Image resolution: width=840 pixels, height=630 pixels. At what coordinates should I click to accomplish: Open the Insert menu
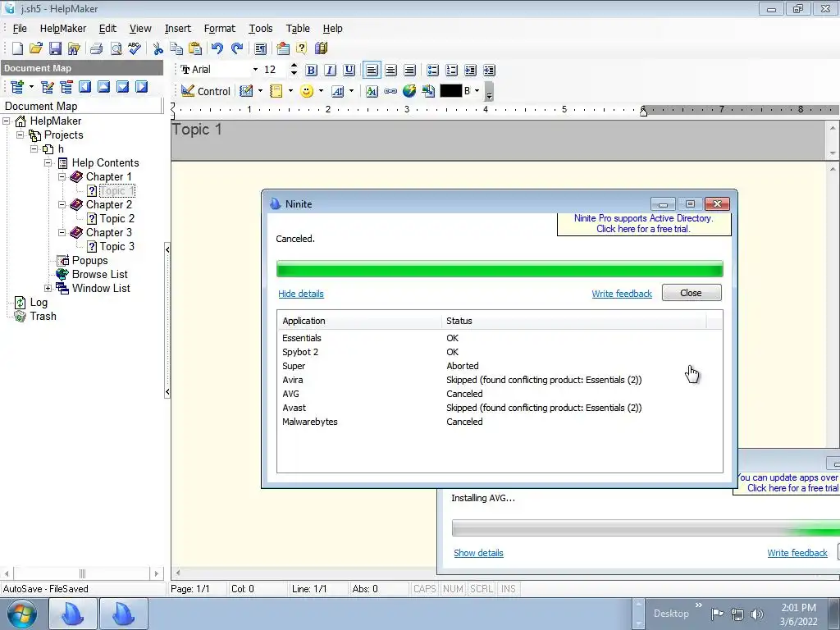pyautogui.click(x=177, y=29)
